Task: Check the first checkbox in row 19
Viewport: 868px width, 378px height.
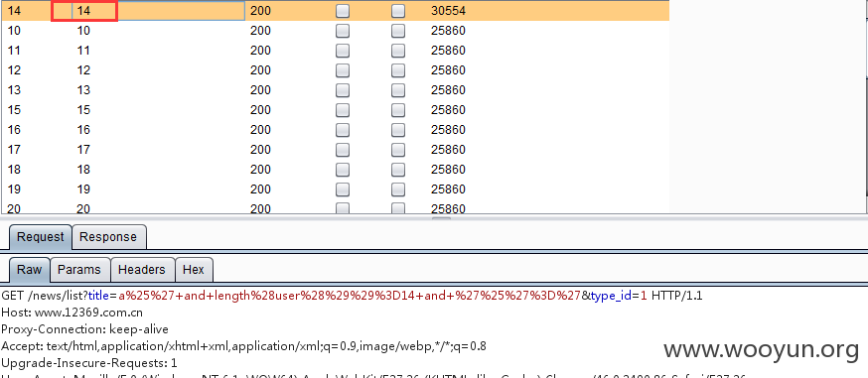Action: [343, 189]
